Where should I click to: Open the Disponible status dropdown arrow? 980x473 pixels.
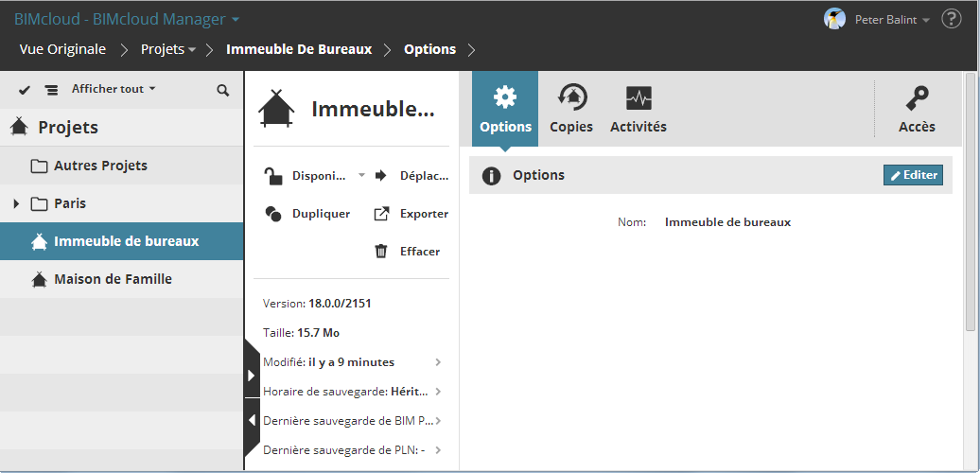361,176
